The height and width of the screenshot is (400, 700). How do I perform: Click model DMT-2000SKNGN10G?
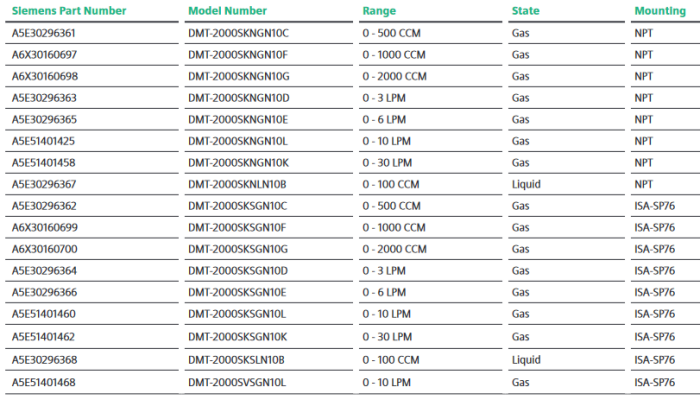click(x=237, y=76)
